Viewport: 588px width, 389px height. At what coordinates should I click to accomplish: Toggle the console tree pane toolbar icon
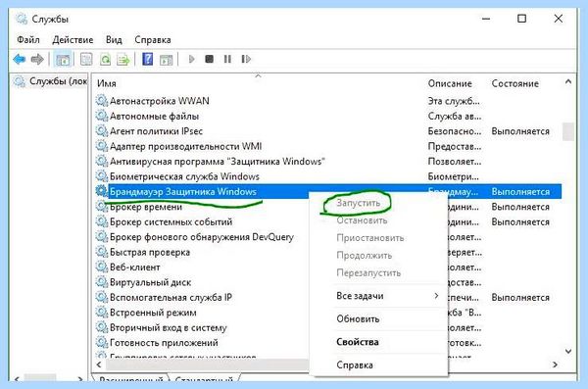tap(63, 59)
